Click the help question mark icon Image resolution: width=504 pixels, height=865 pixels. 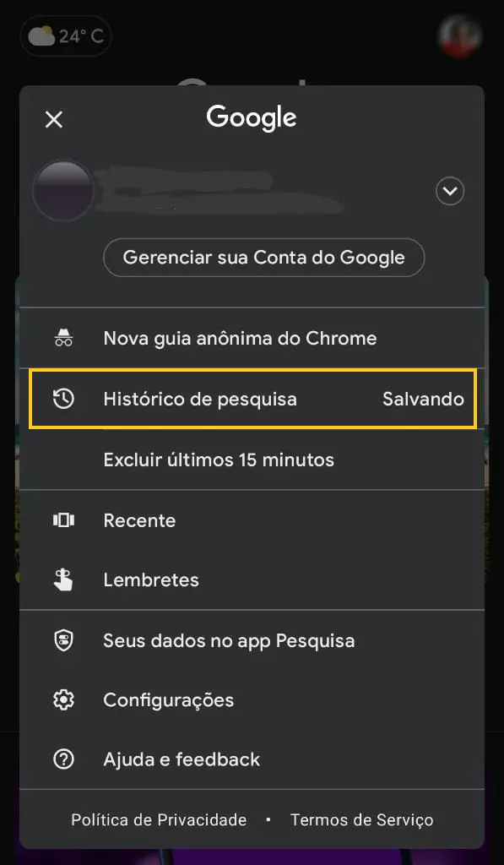(x=63, y=759)
